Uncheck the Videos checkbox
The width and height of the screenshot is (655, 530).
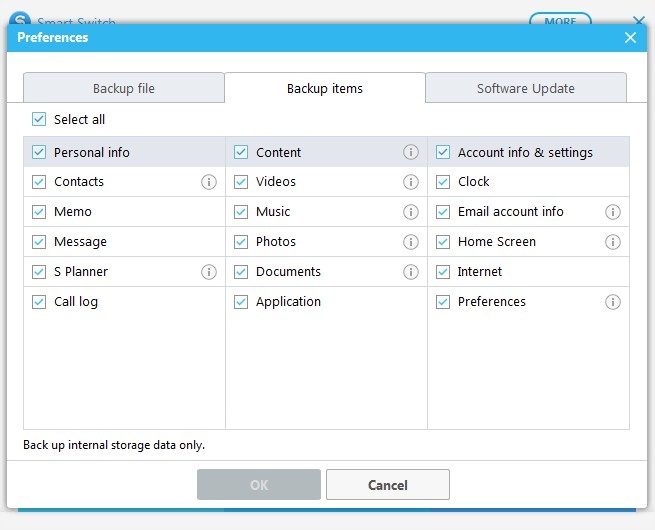point(241,182)
